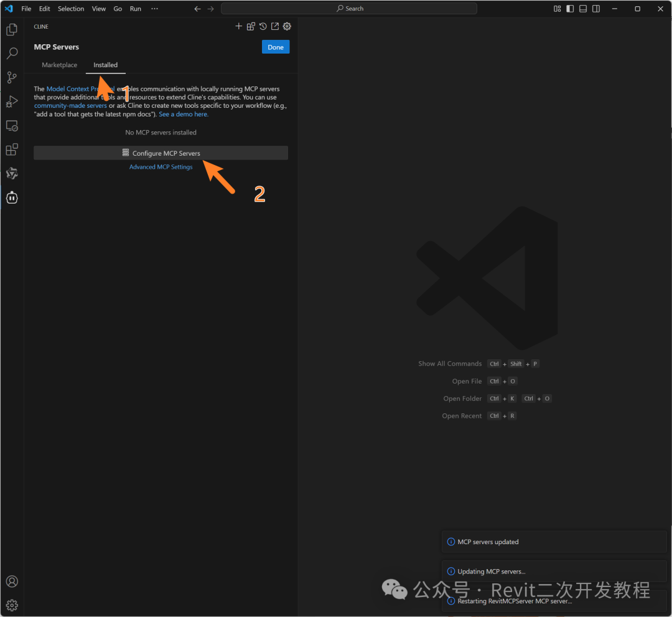The image size is (672, 617).
Task: Open the Model Context Protocol link
Action: pyautogui.click(x=80, y=89)
